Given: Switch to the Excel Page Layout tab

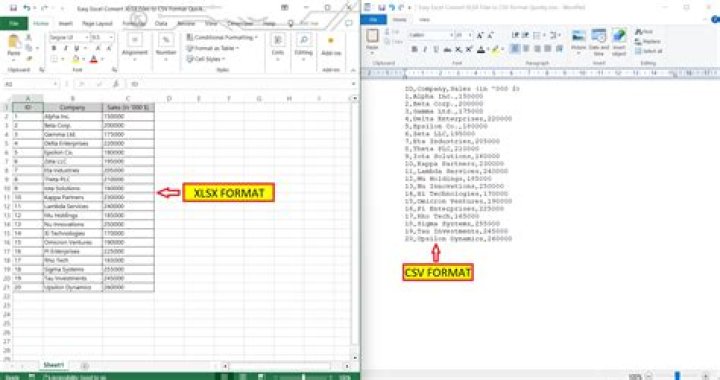Looking at the screenshot, I should 97,23.
